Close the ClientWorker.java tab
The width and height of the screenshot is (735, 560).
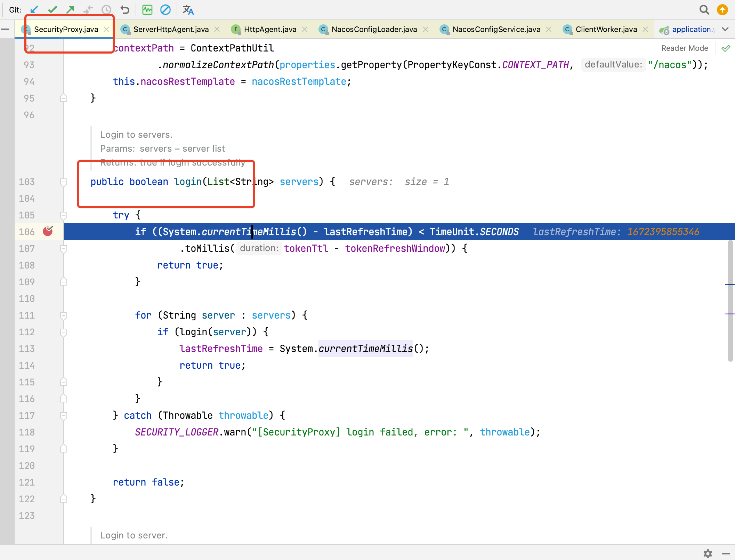(646, 29)
